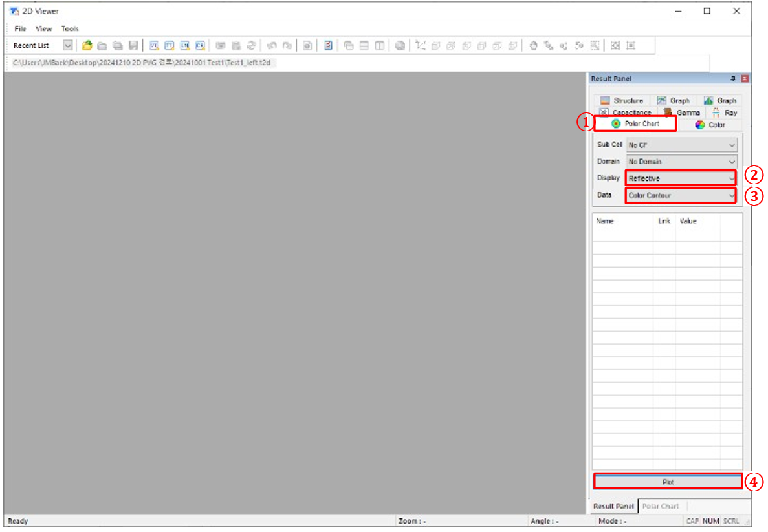Click the undo arrow toolbar icon
This screenshot has width=768, height=532.
tap(272, 46)
